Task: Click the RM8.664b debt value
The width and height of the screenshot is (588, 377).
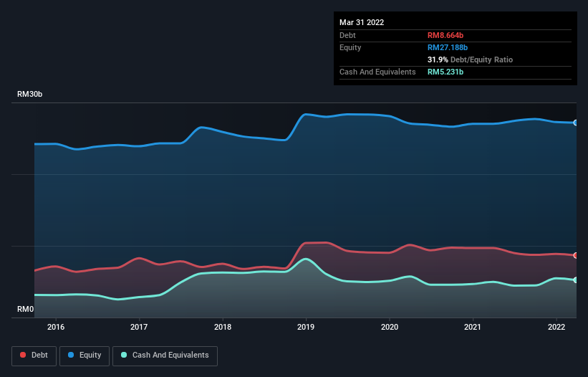Action: pyautogui.click(x=445, y=35)
